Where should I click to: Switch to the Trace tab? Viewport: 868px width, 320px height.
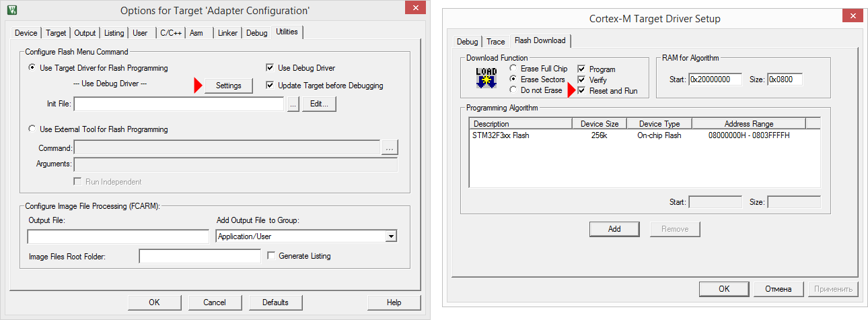[x=495, y=42]
